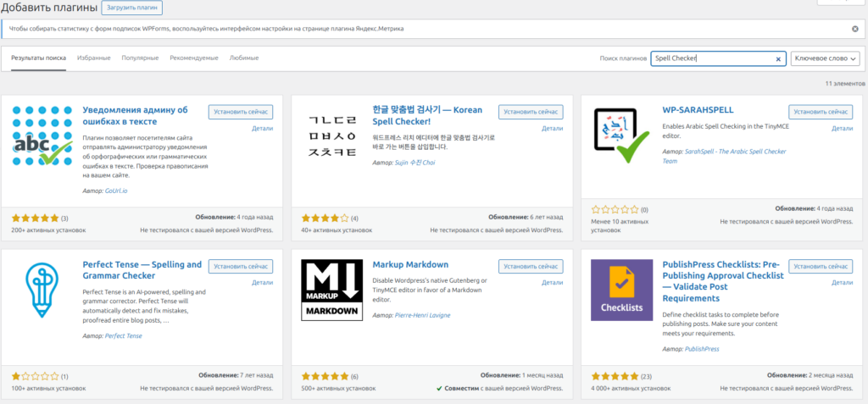Open the Рекомендуемые tab
Viewport: 868px width, 404px height.
(x=193, y=58)
